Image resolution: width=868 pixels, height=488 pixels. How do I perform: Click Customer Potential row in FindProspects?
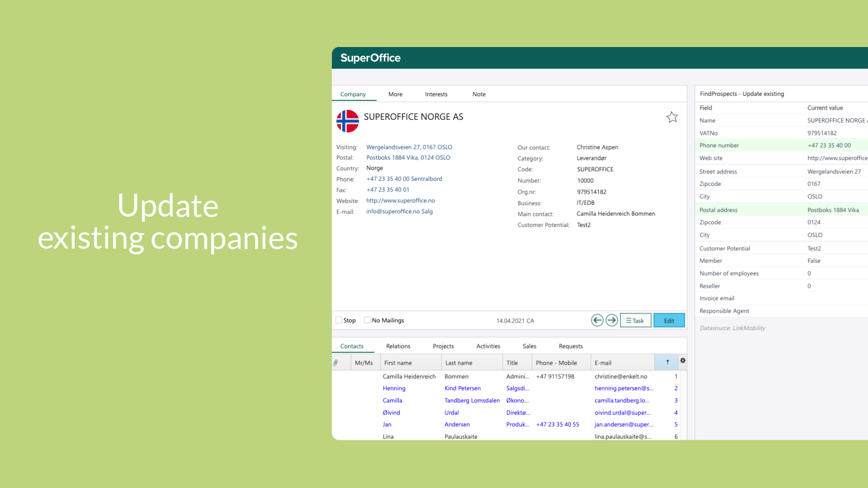[781, 249]
